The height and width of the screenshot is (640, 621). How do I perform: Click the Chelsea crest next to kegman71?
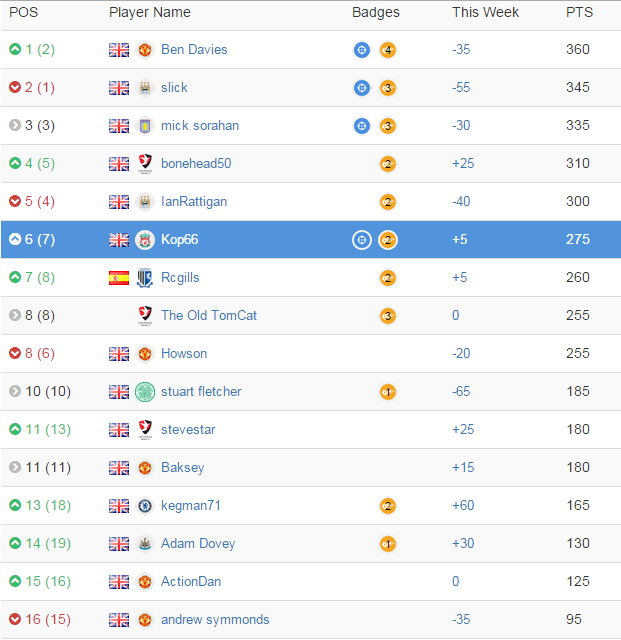(x=145, y=506)
